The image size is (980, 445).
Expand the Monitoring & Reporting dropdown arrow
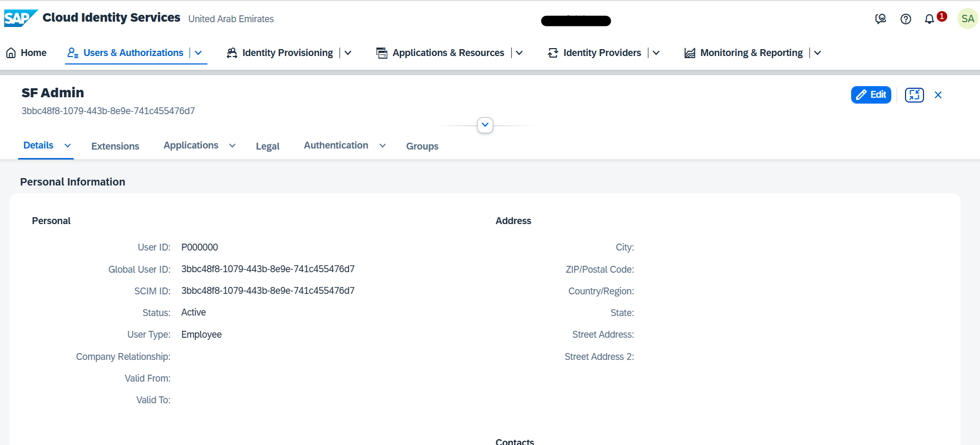click(x=817, y=53)
